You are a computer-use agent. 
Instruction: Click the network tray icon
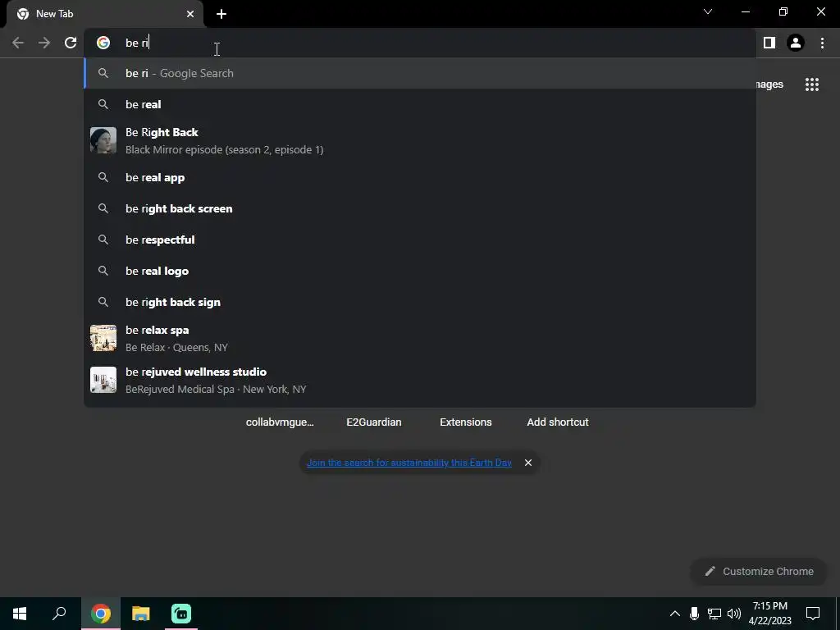[714, 614]
